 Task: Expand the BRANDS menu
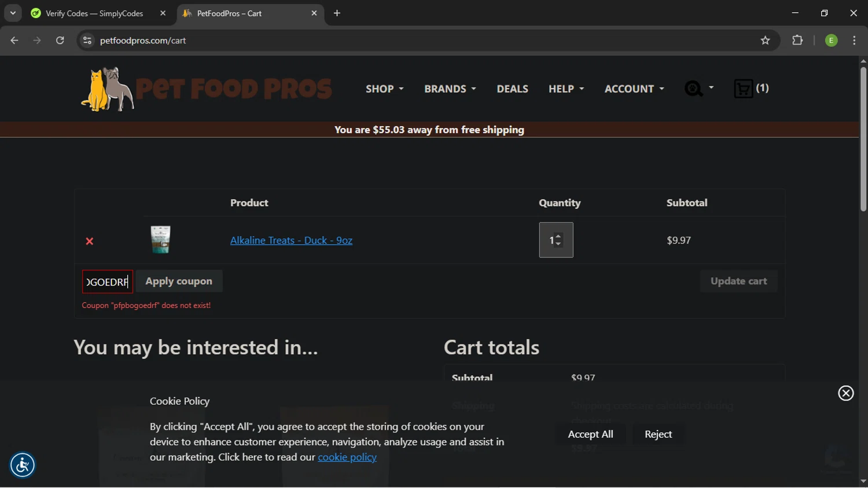[x=450, y=89]
